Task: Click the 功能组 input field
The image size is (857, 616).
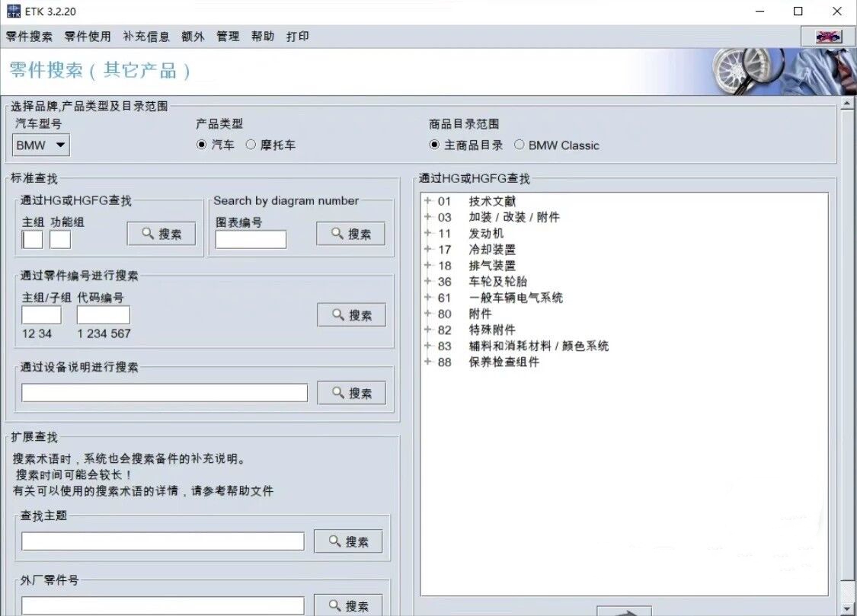Action: coord(60,239)
